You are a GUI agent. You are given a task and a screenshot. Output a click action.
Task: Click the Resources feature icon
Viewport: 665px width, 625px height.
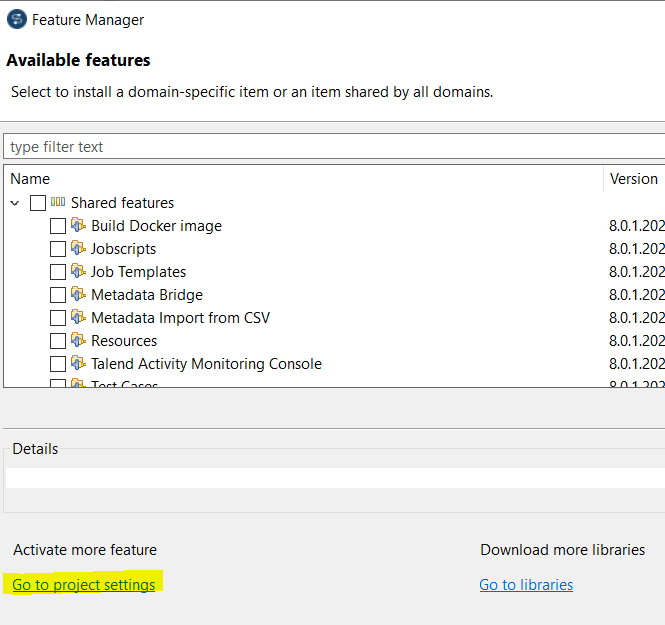pyautogui.click(x=78, y=340)
